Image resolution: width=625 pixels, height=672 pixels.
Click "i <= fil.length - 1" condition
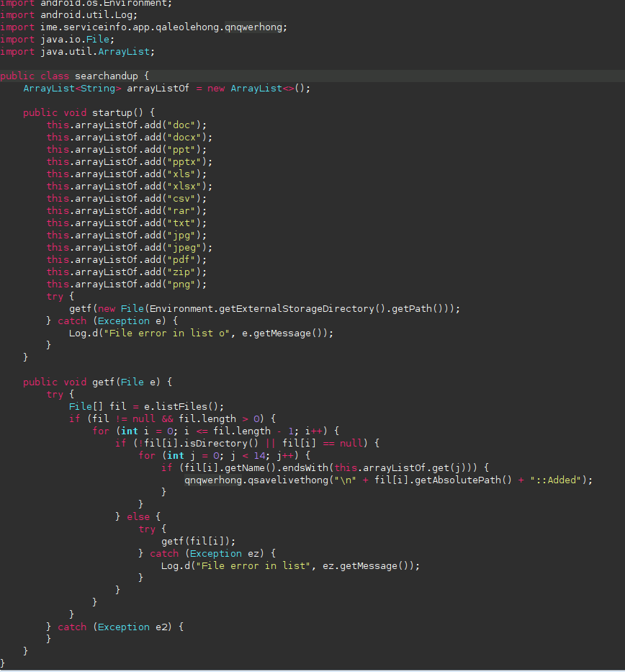(238, 431)
